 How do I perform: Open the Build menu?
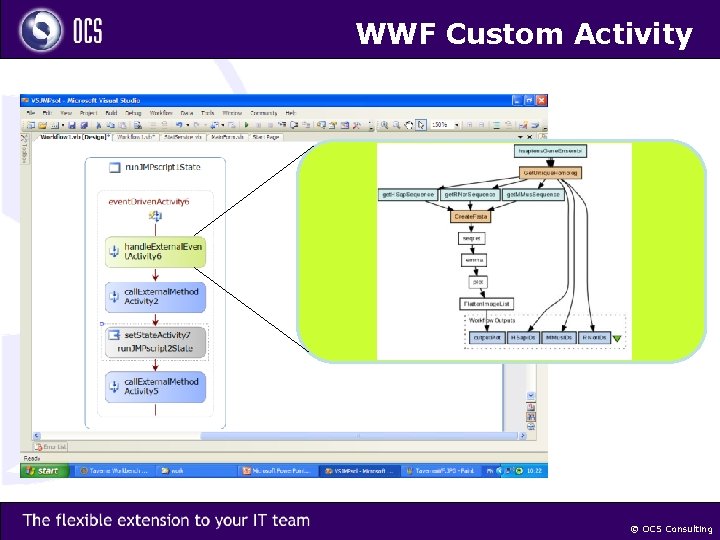pyautogui.click(x=111, y=112)
